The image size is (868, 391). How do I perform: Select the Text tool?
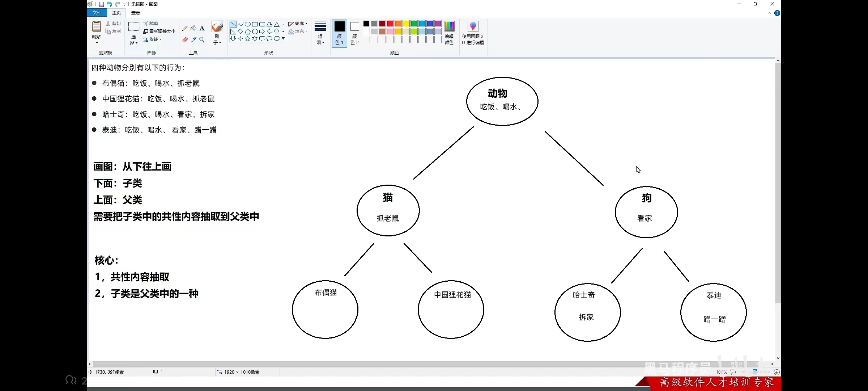pos(202,28)
